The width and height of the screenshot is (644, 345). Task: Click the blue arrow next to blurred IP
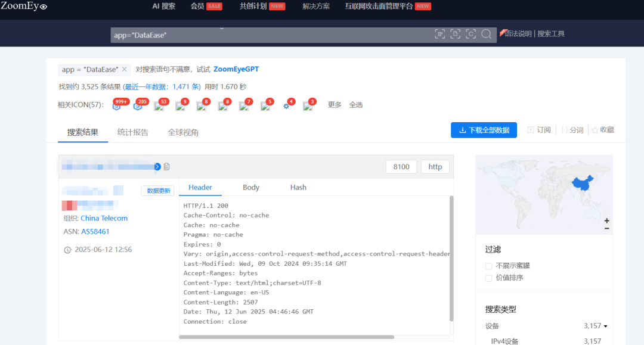point(157,167)
